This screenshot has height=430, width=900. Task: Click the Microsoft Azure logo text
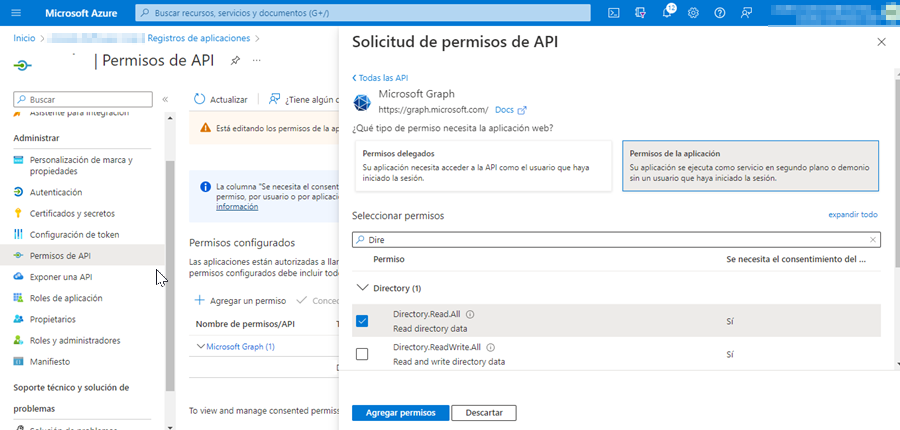point(81,13)
